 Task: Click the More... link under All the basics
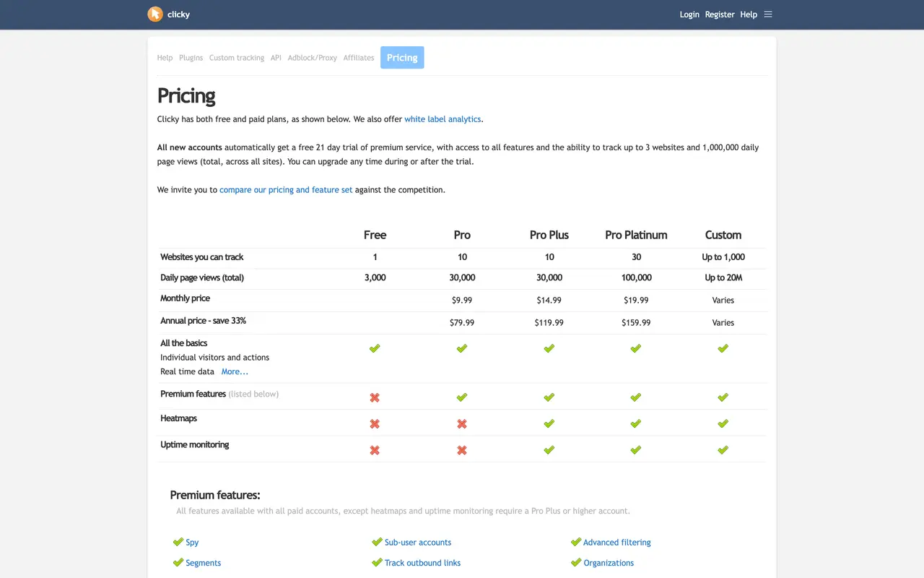(235, 371)
